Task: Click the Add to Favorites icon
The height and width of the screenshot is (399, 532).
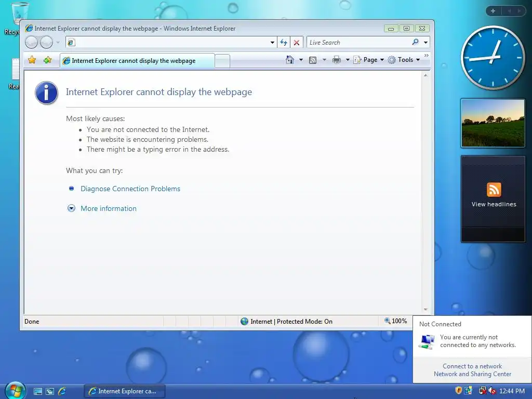Action: [47, 60]
